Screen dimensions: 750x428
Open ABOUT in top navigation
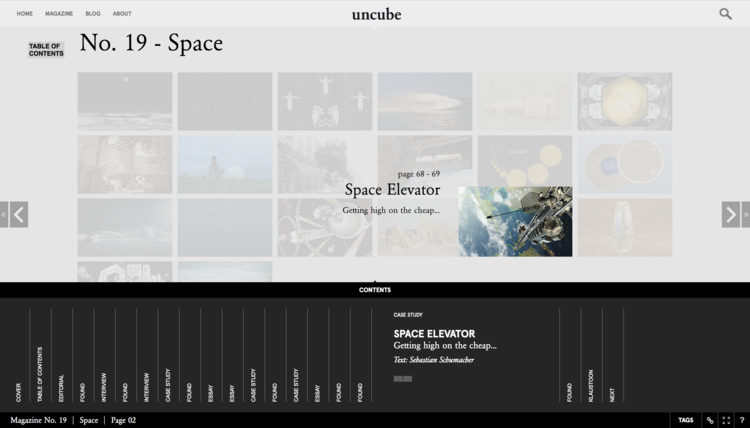pos(122,14)
